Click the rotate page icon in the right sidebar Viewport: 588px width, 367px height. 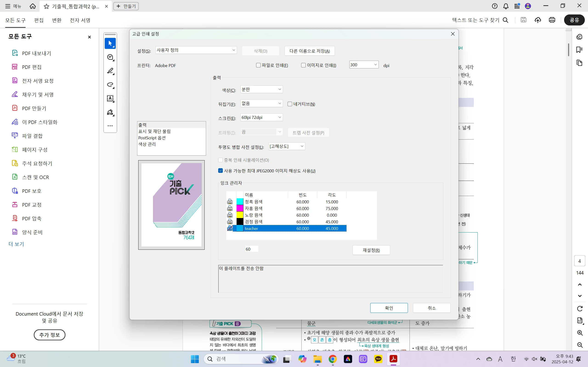(580, 308)
